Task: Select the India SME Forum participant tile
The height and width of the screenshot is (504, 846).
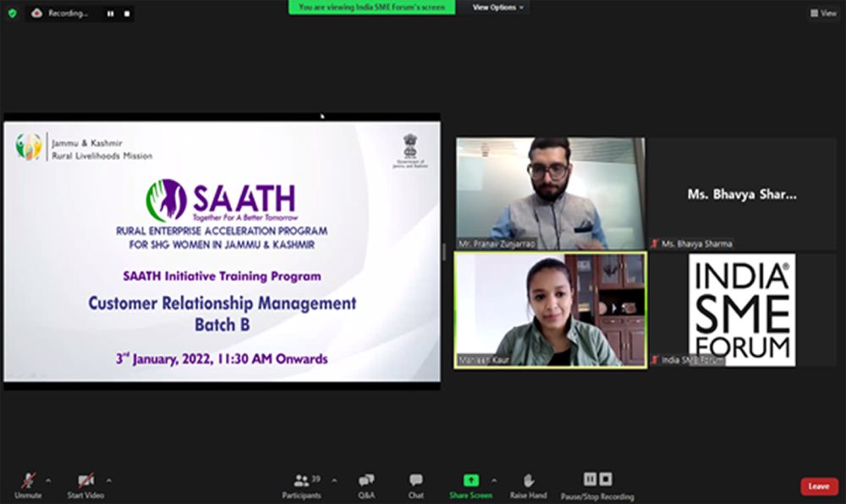Action: click(x=742, y=310)
